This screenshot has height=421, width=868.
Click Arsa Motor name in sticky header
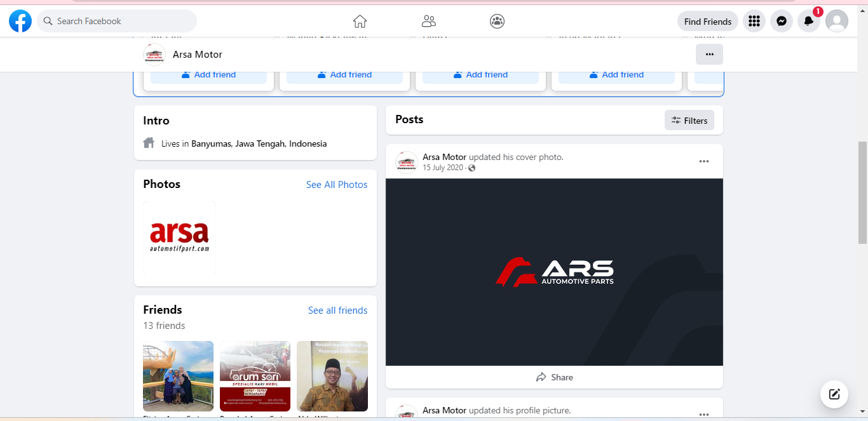click(x=198, y=55)
